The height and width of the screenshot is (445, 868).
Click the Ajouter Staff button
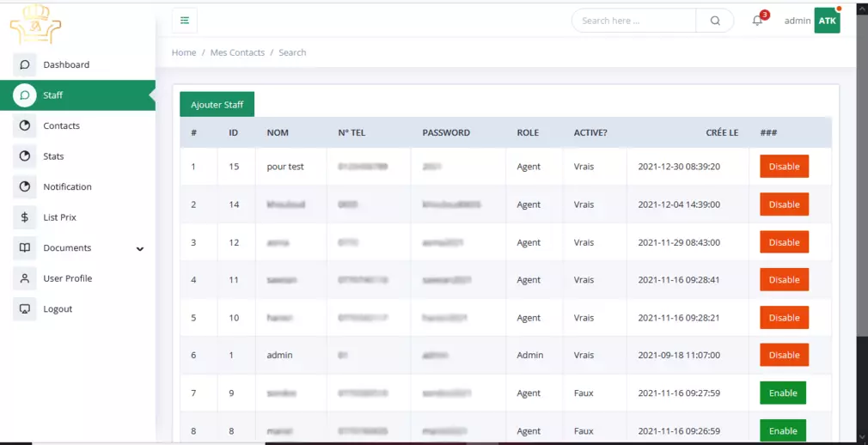pyautogui.click(x=217, y=105)
